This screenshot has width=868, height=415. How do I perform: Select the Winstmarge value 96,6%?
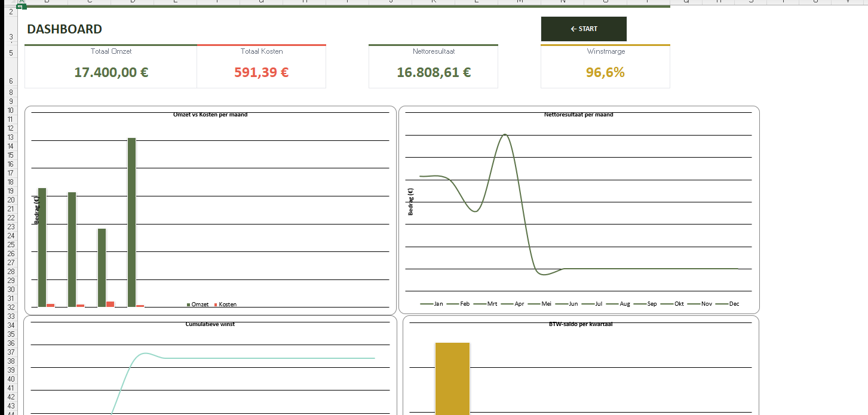605,72
